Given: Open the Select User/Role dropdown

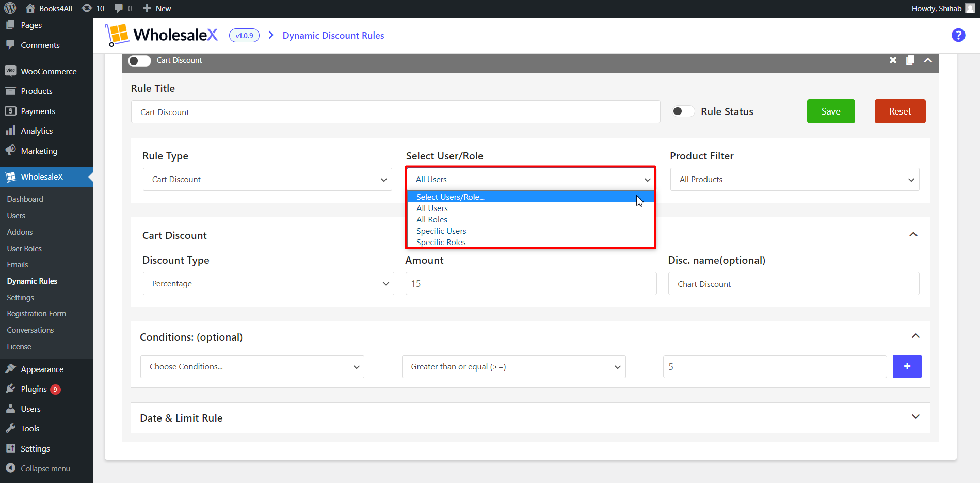Looking at the screenshot, I should pyautogui.click(x=531, y=179).
